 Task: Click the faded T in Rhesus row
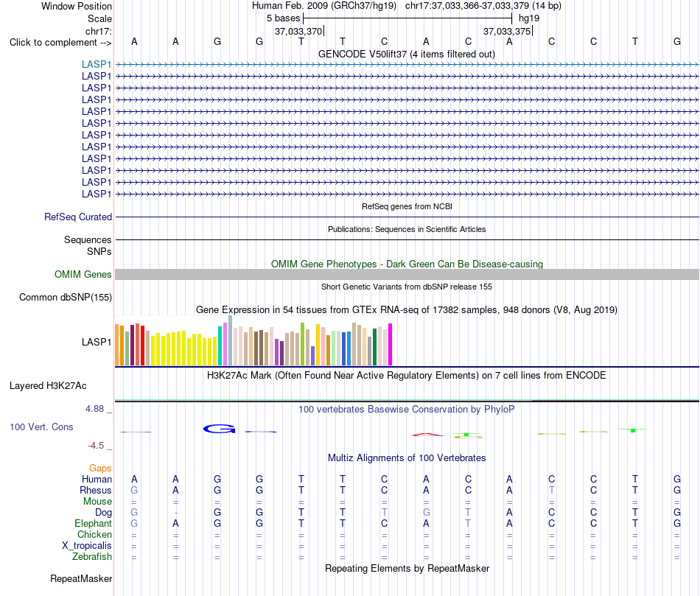tap(551, 490)
